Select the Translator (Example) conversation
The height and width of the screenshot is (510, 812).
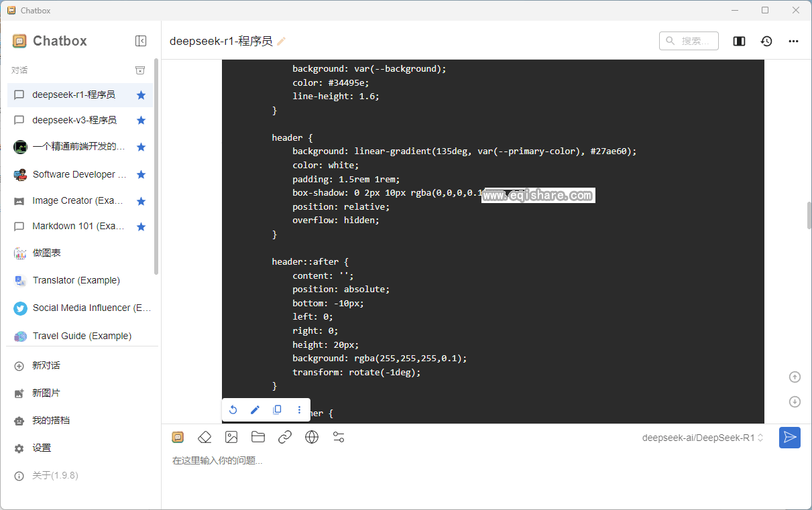tap(76, 280)
